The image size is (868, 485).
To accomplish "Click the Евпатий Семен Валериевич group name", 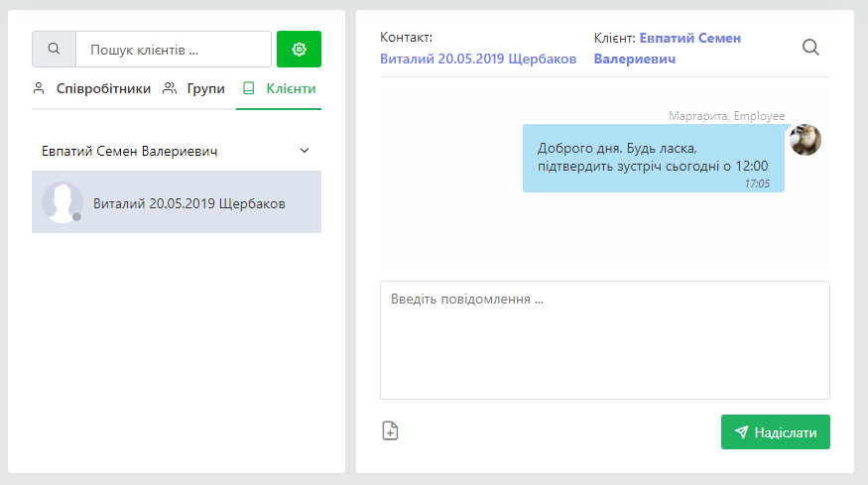I will tap(129, 152).
